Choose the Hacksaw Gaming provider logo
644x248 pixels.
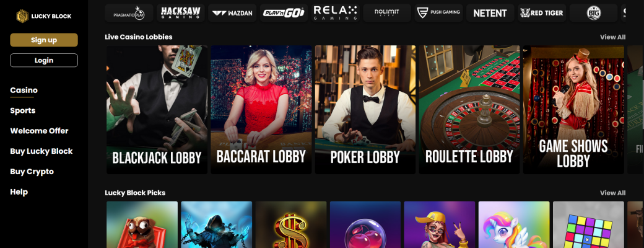[181, 13]
